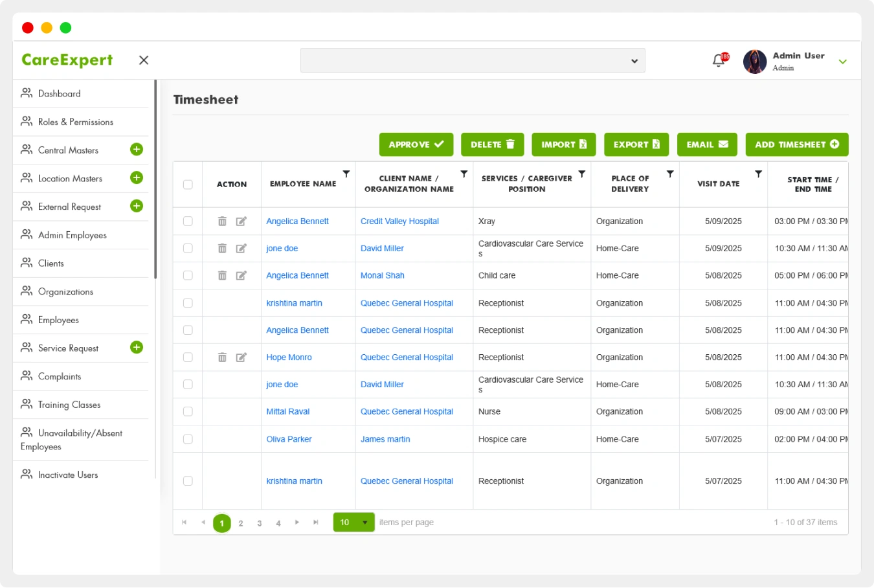Viewport: 874px width, 588px height.
Task: Edit the jone doe David Miller timesheet
Action: click(x=241, y=248)
